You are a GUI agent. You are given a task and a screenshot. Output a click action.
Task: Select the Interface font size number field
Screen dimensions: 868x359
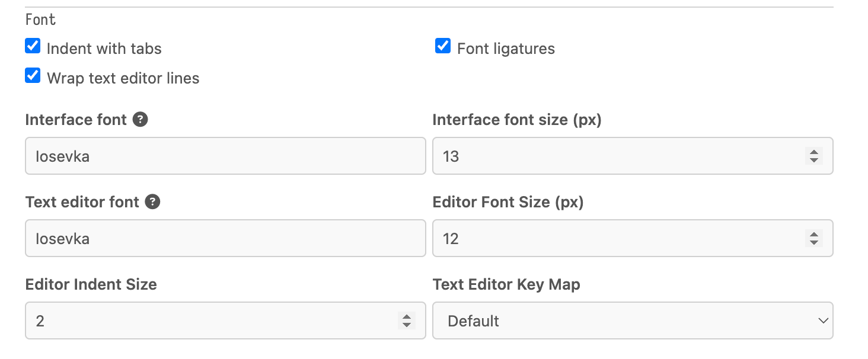pyautogui.click(x=617, y=156)
